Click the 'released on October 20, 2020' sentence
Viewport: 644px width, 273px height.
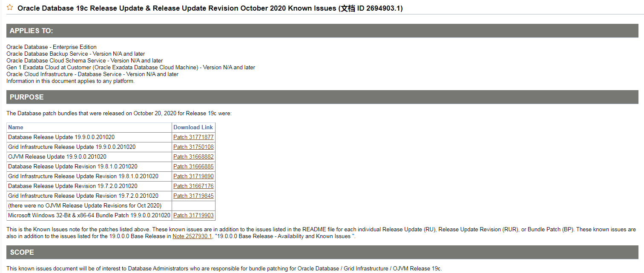[x=119, y=114]
